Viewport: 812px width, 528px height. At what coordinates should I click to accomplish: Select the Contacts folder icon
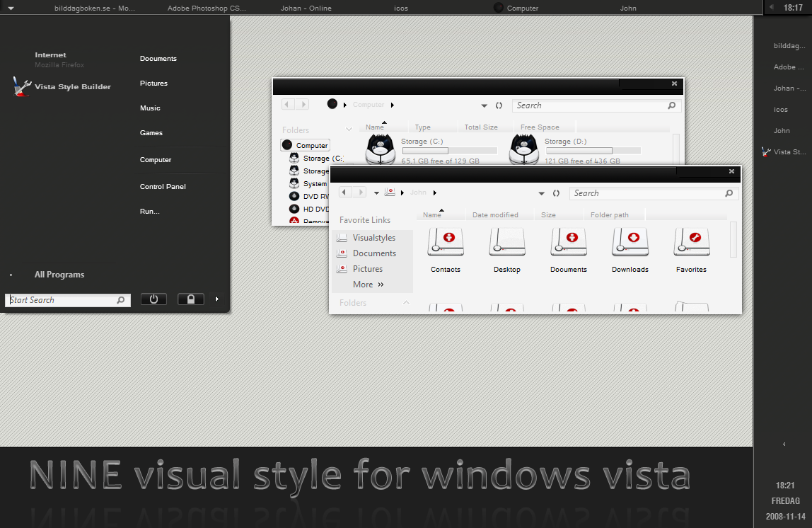coord(446,242)
